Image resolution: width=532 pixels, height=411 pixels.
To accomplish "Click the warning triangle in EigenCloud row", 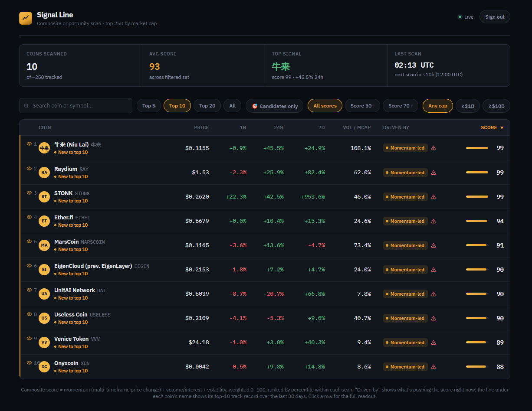I will (x=433, y=270).
